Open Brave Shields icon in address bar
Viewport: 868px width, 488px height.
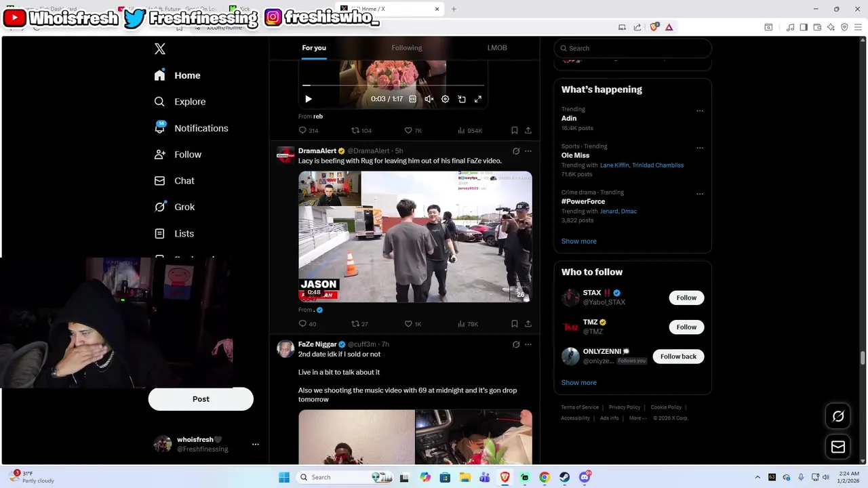click(654, 27)
